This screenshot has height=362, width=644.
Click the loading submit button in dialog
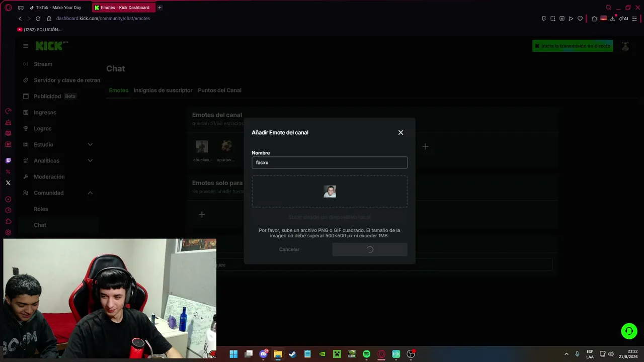370,249
